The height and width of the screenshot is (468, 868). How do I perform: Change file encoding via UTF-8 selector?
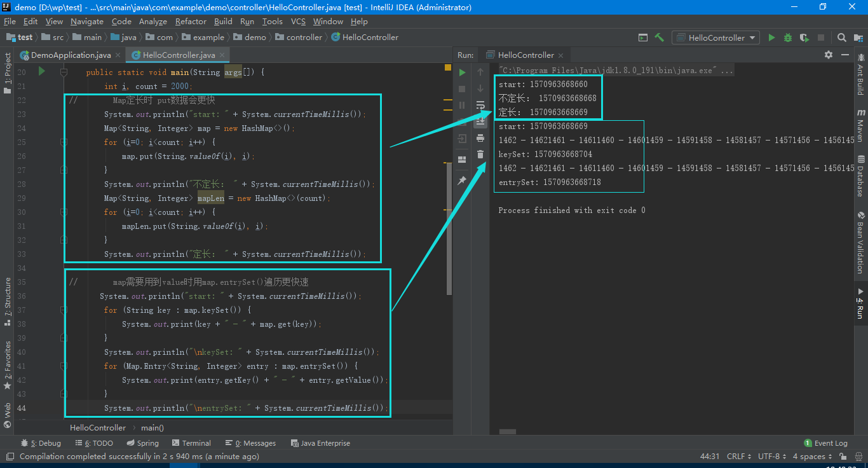[x=768, y=456]
